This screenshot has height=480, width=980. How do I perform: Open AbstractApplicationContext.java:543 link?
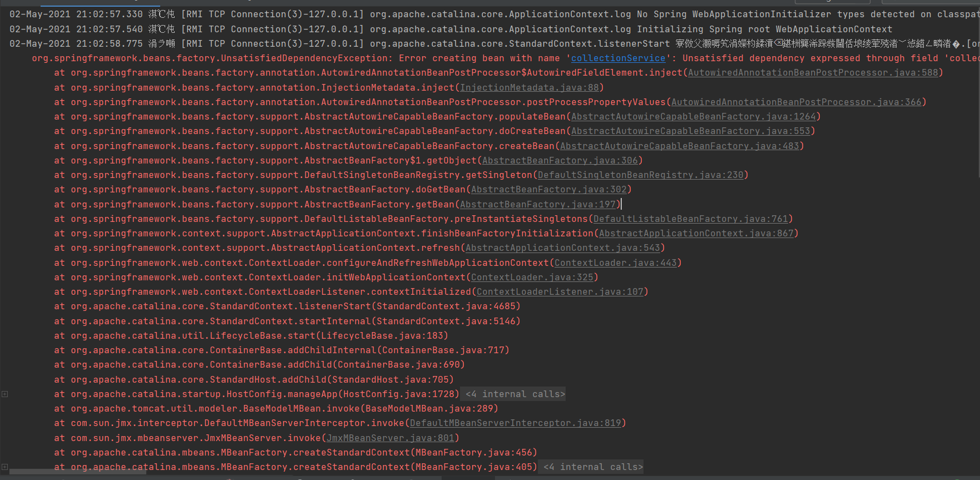click(562, 248)
